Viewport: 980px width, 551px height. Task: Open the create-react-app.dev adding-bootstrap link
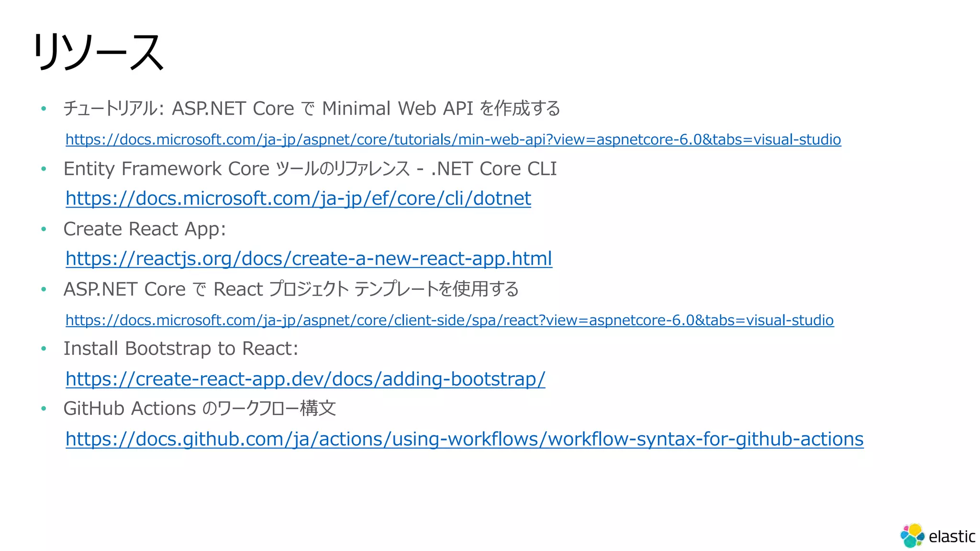click(305, 379)
